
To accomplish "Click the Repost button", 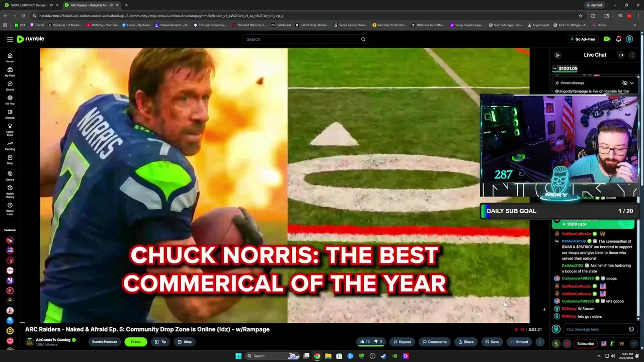I will [402, 342].
